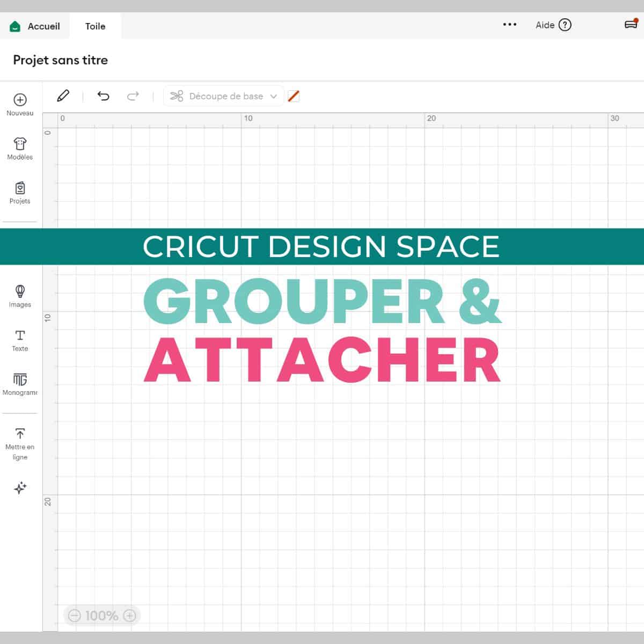Zoom out with the minus button
644x644 pixels.
pyautogui.click(x=75, y=615)
